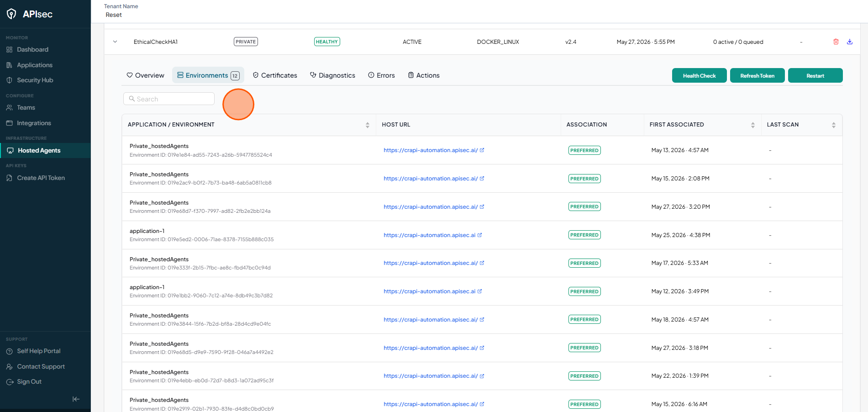Click PREFERRED badge for May 13, 2026 row

[584, 150]
